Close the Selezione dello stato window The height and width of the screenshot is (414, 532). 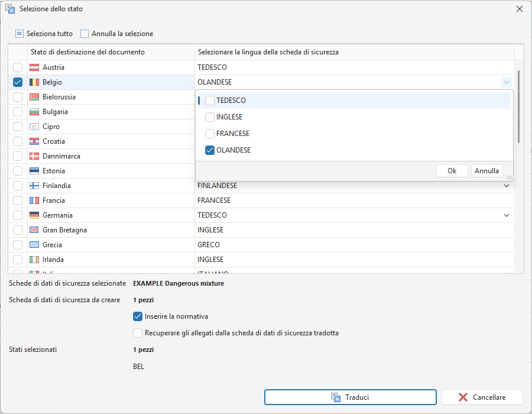[520, 9]
